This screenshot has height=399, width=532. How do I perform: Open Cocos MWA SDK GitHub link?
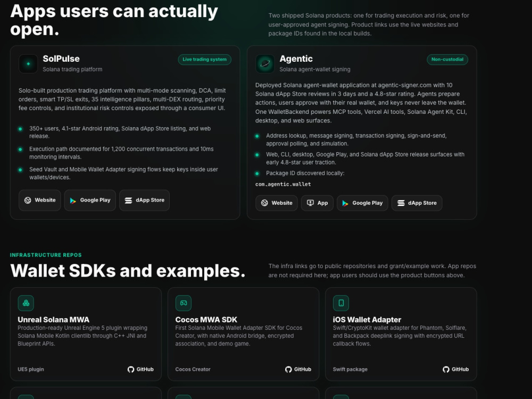pyautogui.click(x=298, y=369)
